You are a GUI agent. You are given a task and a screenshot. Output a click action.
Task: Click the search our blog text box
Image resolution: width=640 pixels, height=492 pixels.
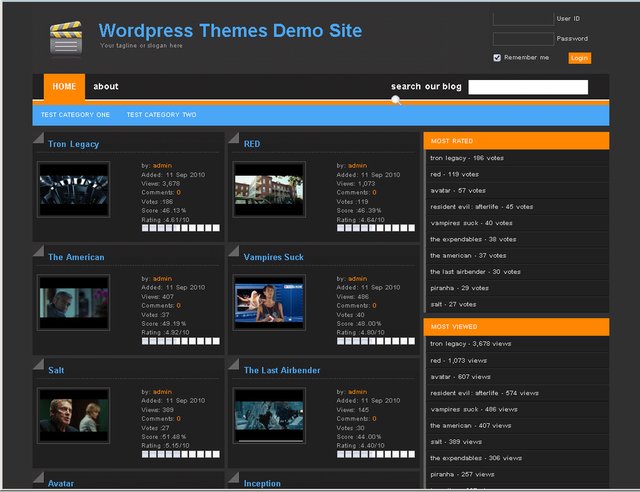pyautogui.click(x=528, y=87)
